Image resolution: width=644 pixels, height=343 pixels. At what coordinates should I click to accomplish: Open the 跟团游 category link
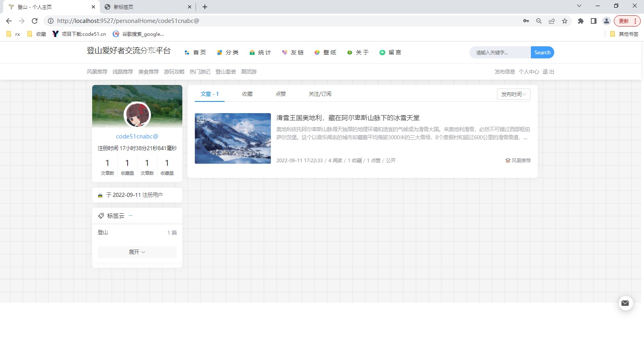pos(249,72)
